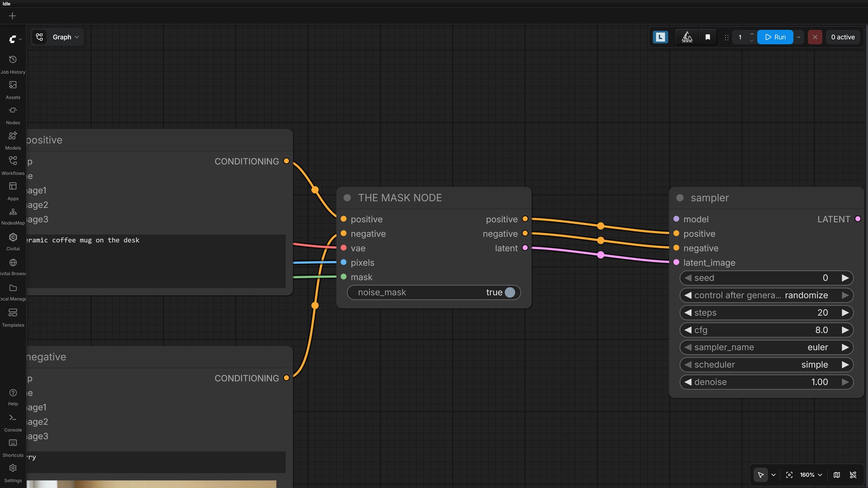Click the negative prompt text box
The image size is (868, 488).
pyautogui.click(x=156, y=462)
